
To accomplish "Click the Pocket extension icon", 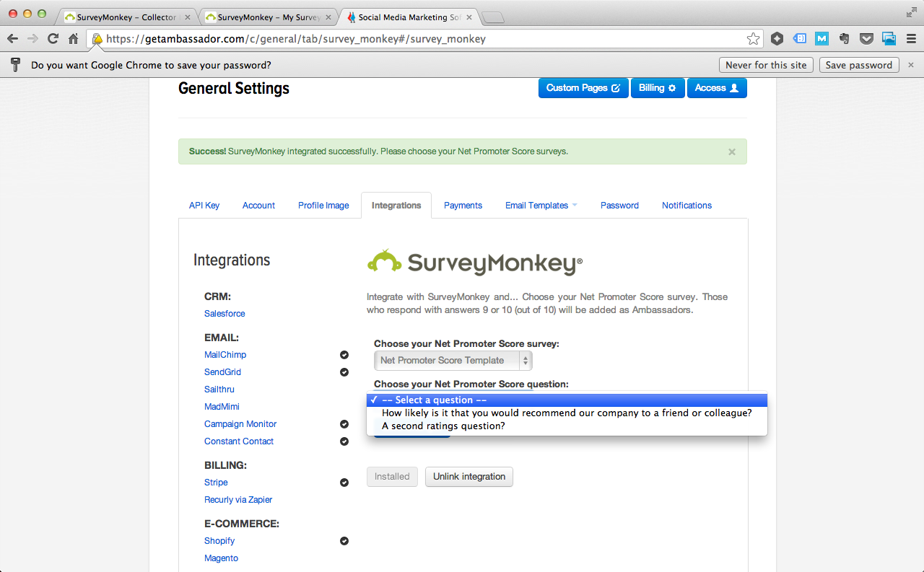I will pyautogui.click(x=866, y=39).
